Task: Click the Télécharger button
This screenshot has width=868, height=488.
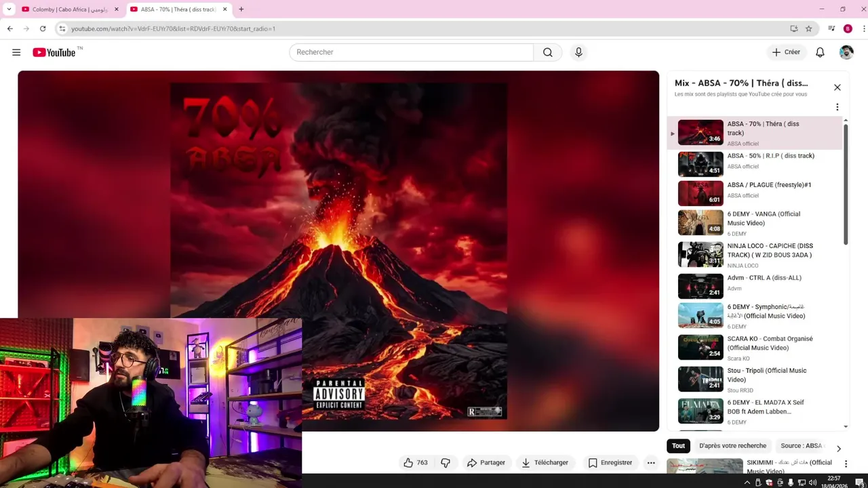Action: point(545,463)
